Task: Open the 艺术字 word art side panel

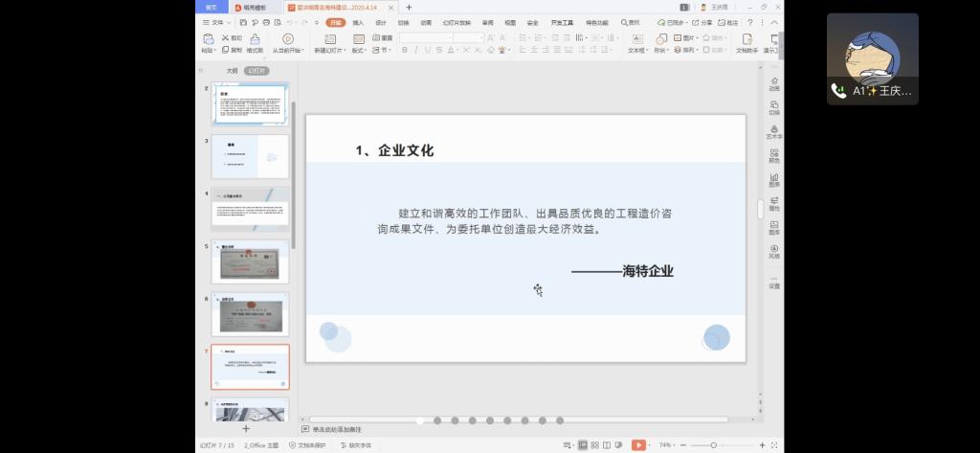Action: pos(773,129)
